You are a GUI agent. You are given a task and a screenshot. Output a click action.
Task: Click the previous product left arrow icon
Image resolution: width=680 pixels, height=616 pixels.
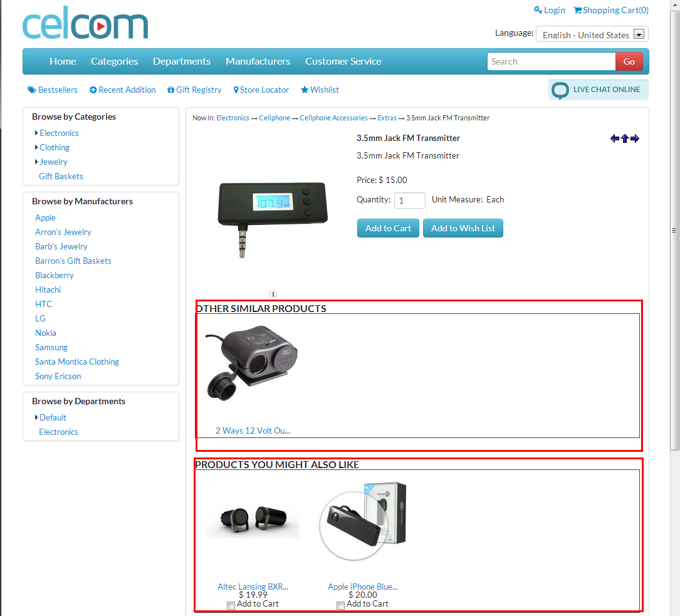[615, 138]
